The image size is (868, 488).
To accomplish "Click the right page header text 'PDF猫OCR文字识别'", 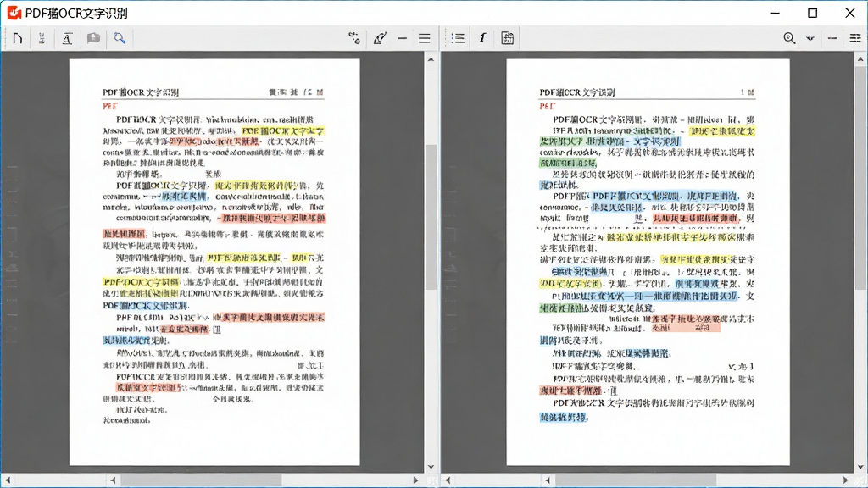I will [577, 92].
